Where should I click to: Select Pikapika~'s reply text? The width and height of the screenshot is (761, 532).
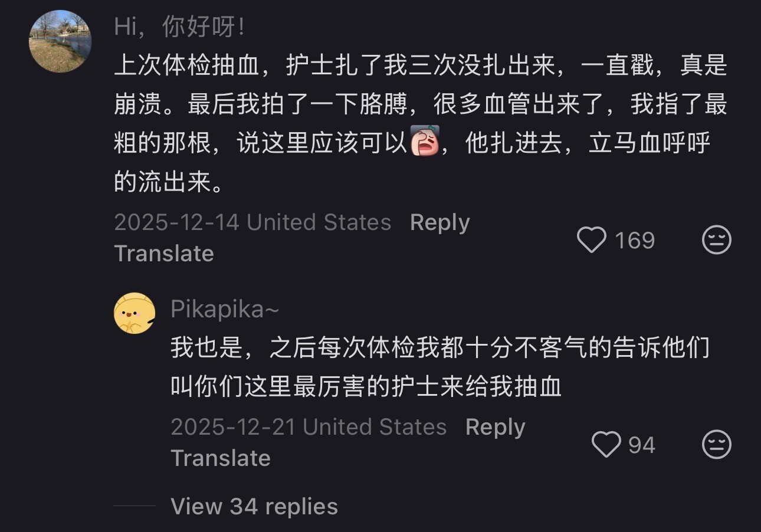point(439,367)
